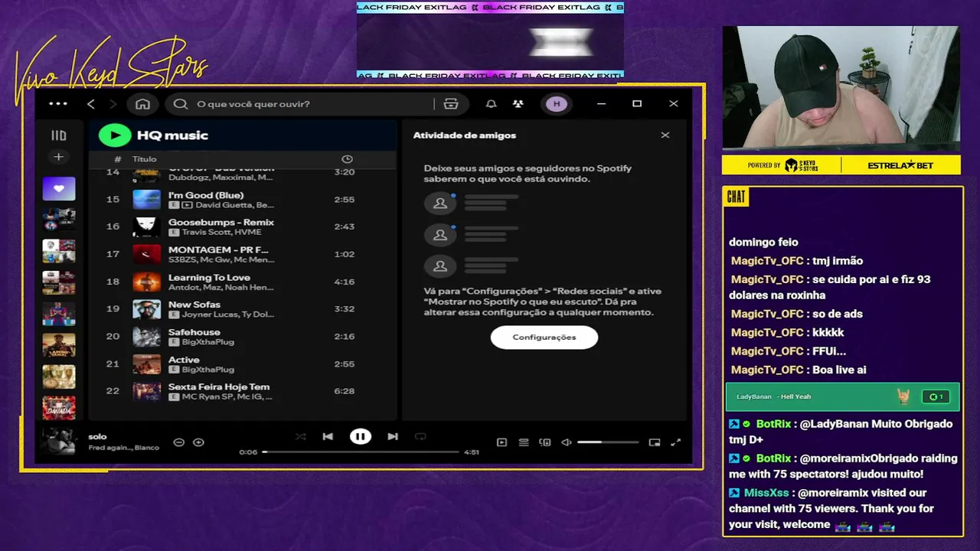Open the profile avatar 'H' menu
980x551 pixels.
tap(557, 104)
